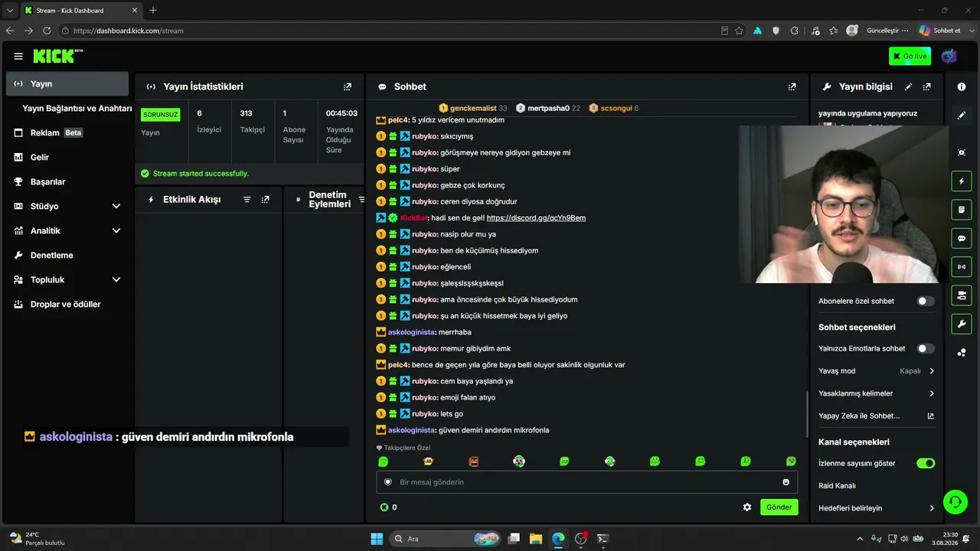Open the Edge browser taskbar icon
This screenshot has height=551, width=980.
point(558,539)
